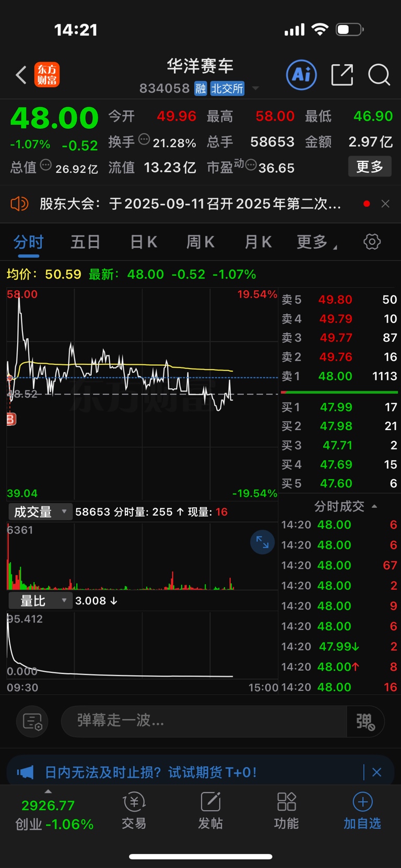The width and height of the screenshot is (401, 868).
Task: Tap the 换手 info circle icon
Action: click(144, 139)
